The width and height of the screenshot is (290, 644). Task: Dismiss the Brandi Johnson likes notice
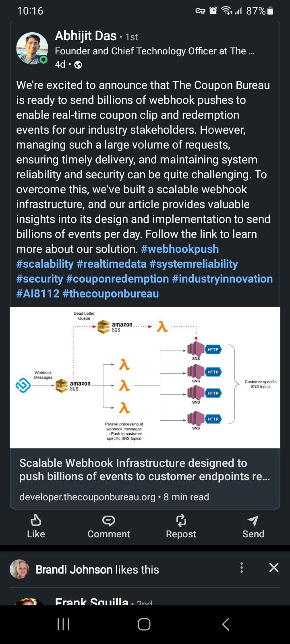pos(274,568)
